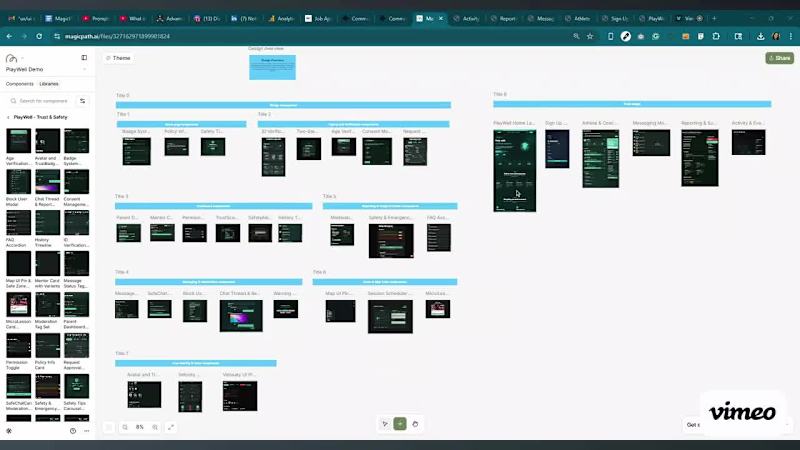
Task: Switch to the Components tab
Action: (19, 84)
